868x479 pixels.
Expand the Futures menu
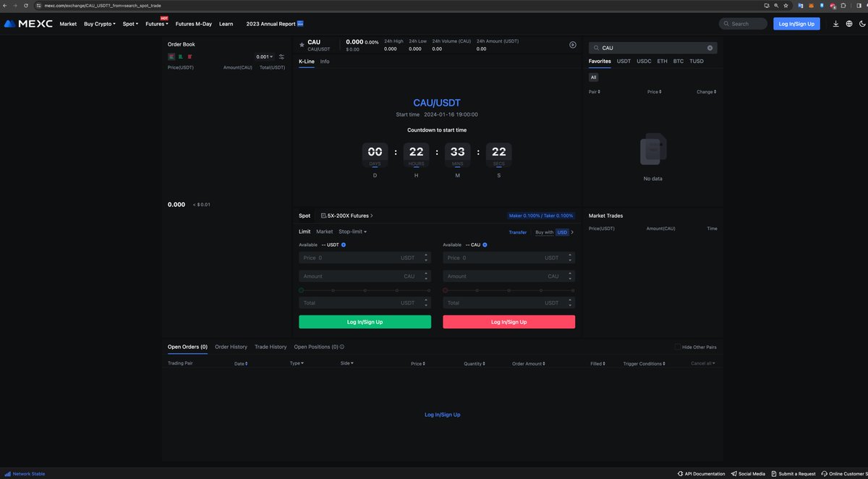click(157, 24)
